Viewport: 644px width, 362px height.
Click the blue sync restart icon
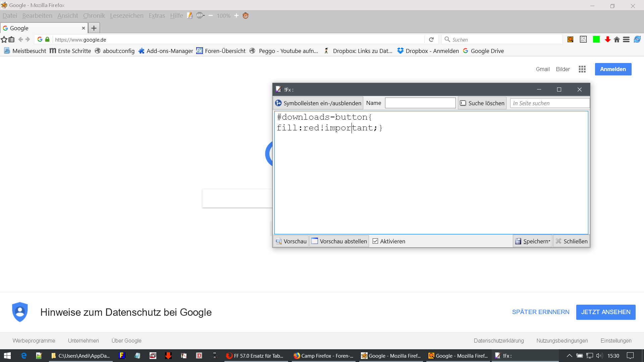tap(637, 40)
